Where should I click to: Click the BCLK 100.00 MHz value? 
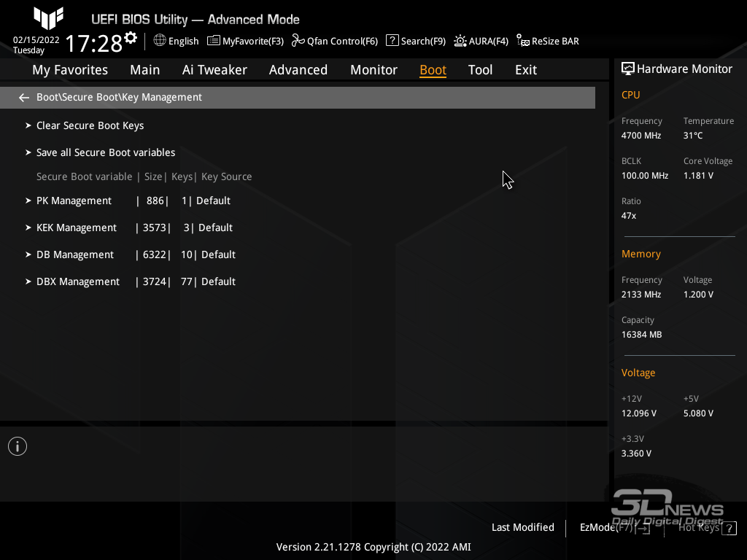coord(645,176)
